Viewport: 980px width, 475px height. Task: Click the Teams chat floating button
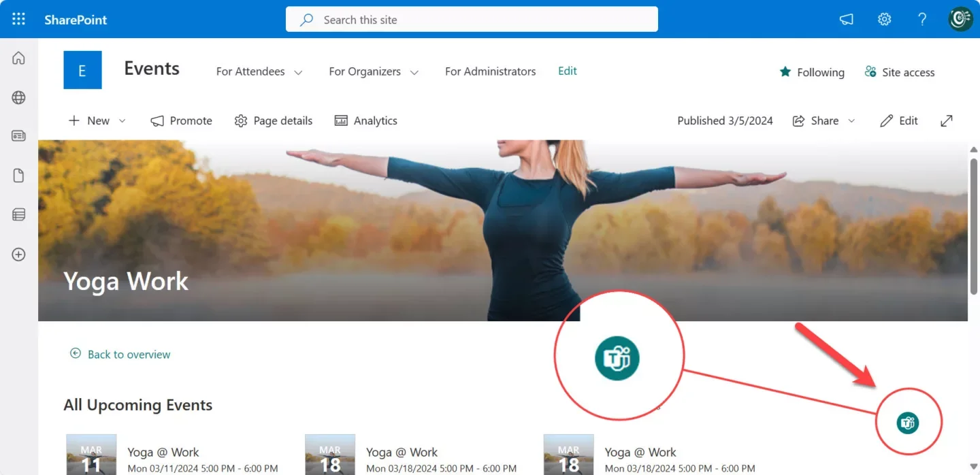coord(907,423)
